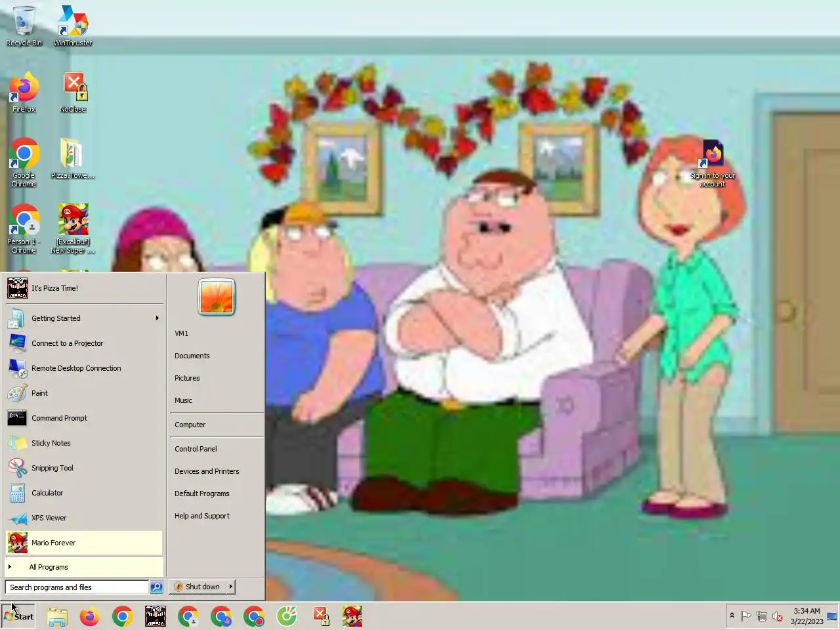Image resolution: width=840 pixels, height=630 pixels.
Task: Click the Chrome taskbar icon with the blue badge
Action: (221, 616)
